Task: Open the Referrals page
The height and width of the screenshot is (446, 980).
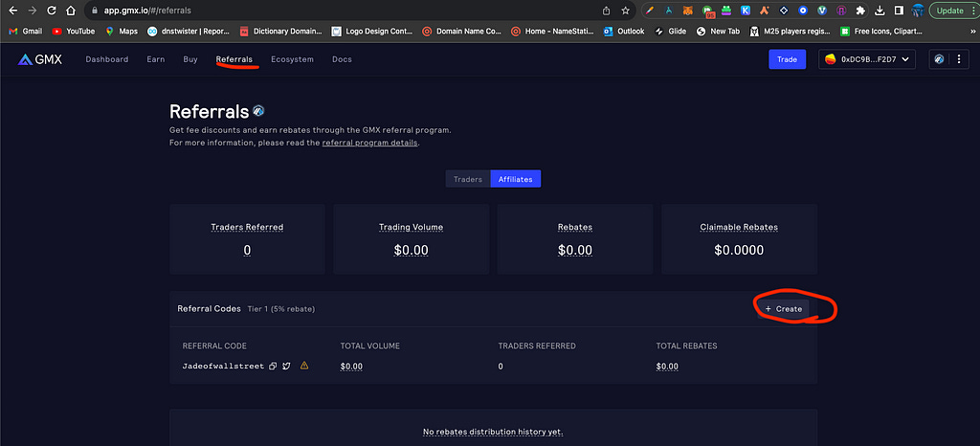Action: [x=234, y=59]
